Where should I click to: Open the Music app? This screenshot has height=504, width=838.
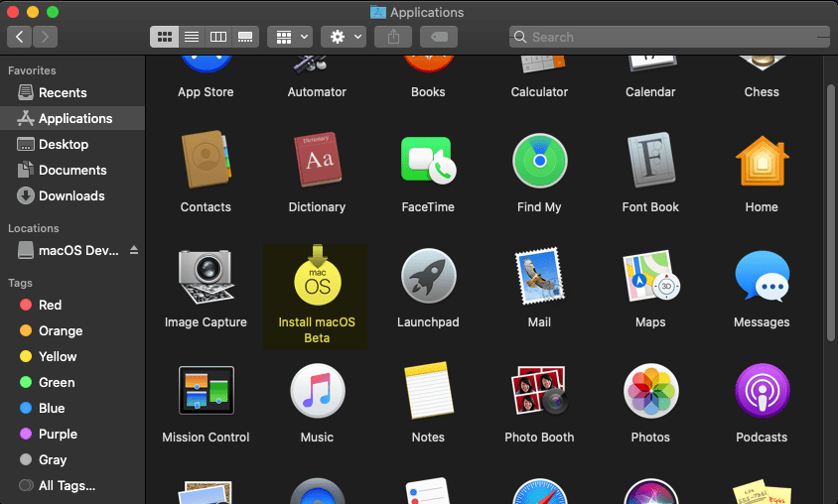tap(317, 391)
